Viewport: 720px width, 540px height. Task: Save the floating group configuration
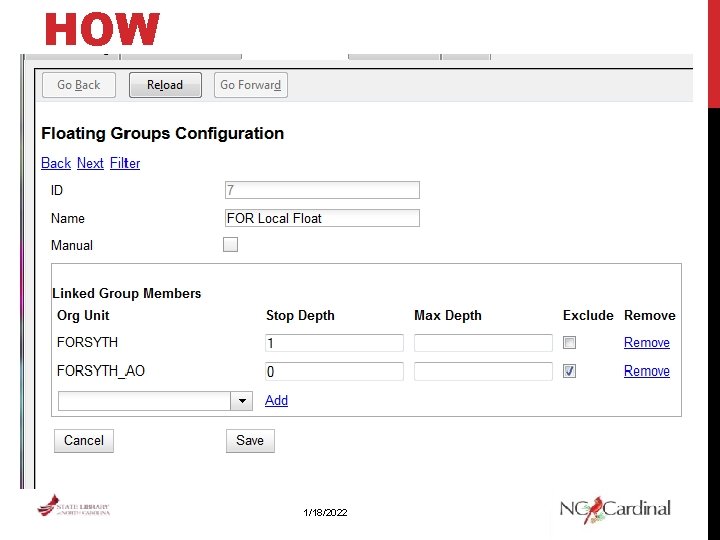pos(250,441)
